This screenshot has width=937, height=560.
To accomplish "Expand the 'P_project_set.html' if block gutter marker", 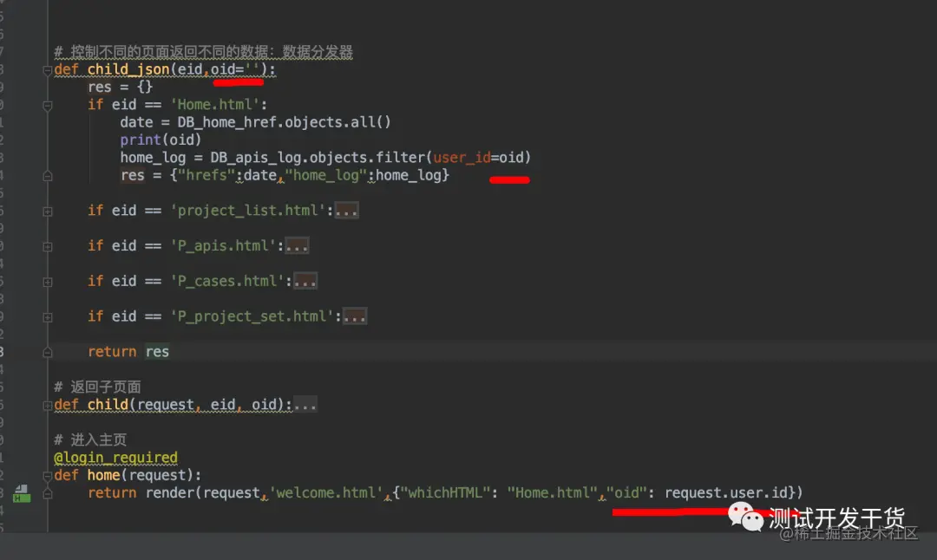I will pyautogui.click(x=47, y=317).
